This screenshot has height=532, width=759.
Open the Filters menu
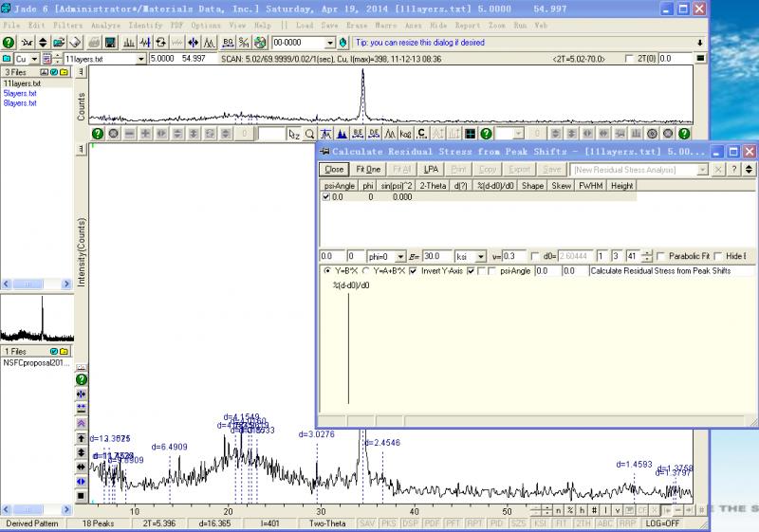tap(68, 24)
